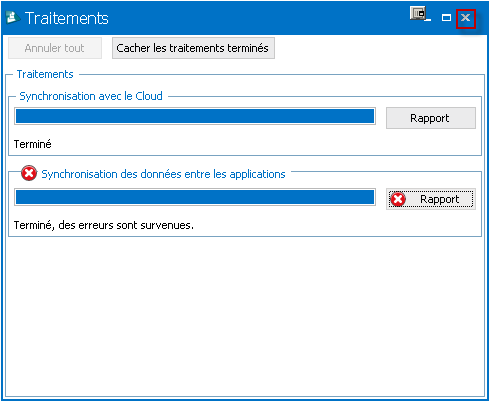Viewport: 490px width, 402px height.
Task: Click the red error icon inside the second Rapport button
Action: pos(398,199)
